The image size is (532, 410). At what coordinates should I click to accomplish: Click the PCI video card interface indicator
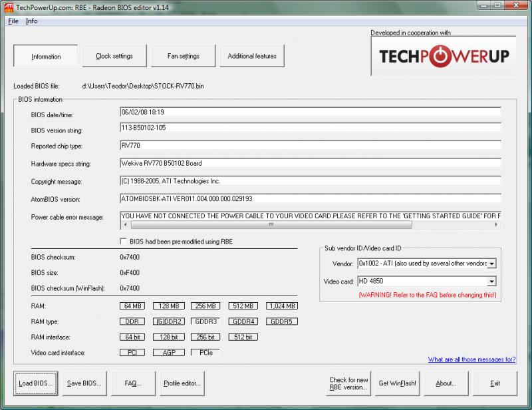tap(132, 353)
